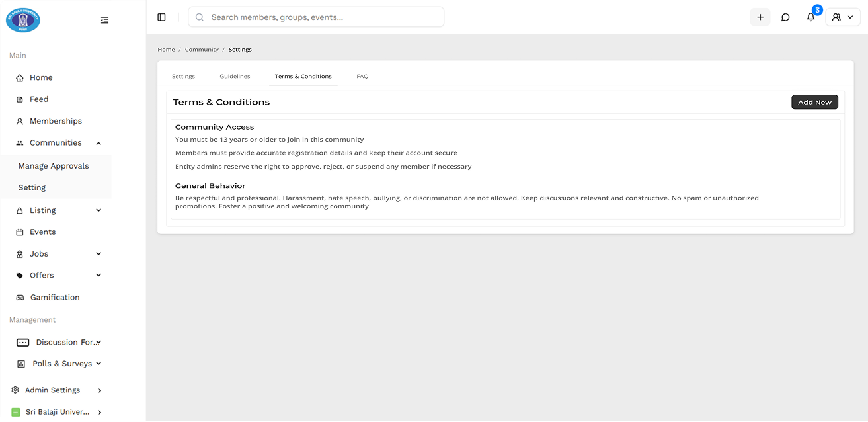Click the Sri Balaji University logo
The height and width of the screenshot is (422, 868).
pyautogui.click(x=23, y=20)
